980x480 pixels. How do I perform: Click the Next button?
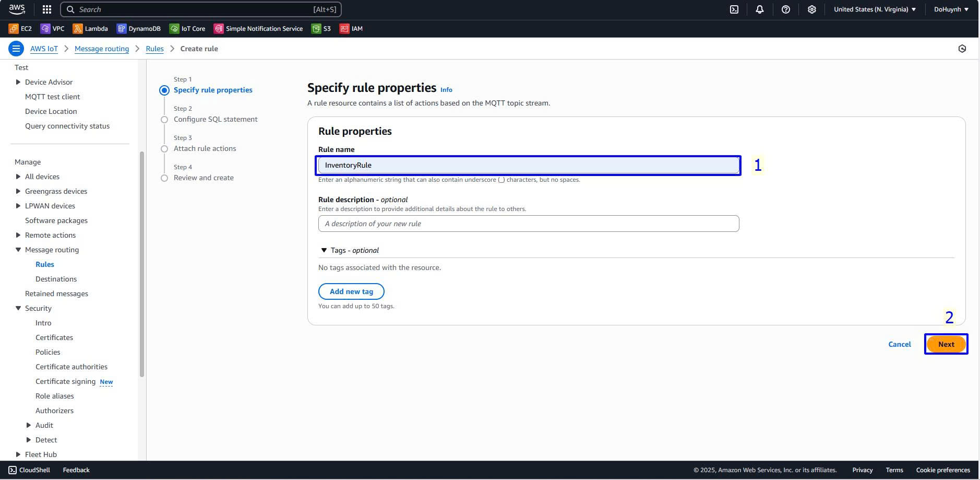(x=946, y=344)
